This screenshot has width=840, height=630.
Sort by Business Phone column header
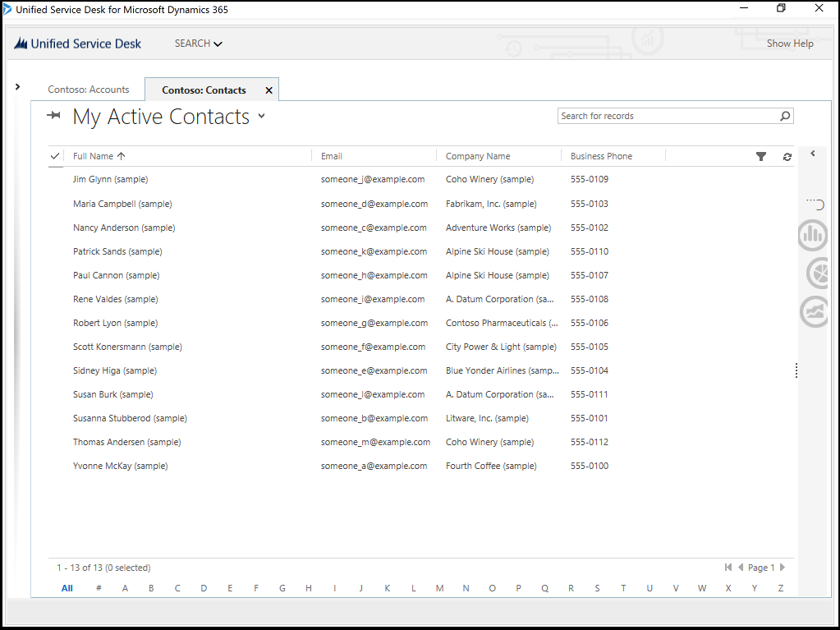point(601,156)
